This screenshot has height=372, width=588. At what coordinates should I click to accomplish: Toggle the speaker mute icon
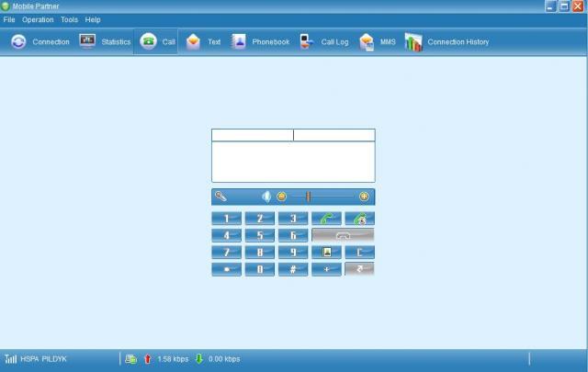point(266,197)
